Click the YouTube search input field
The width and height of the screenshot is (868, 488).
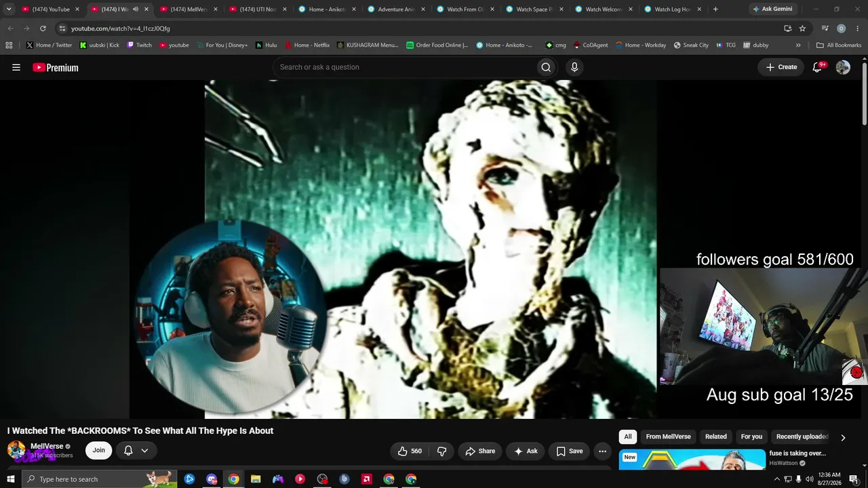tap(404, 67)
